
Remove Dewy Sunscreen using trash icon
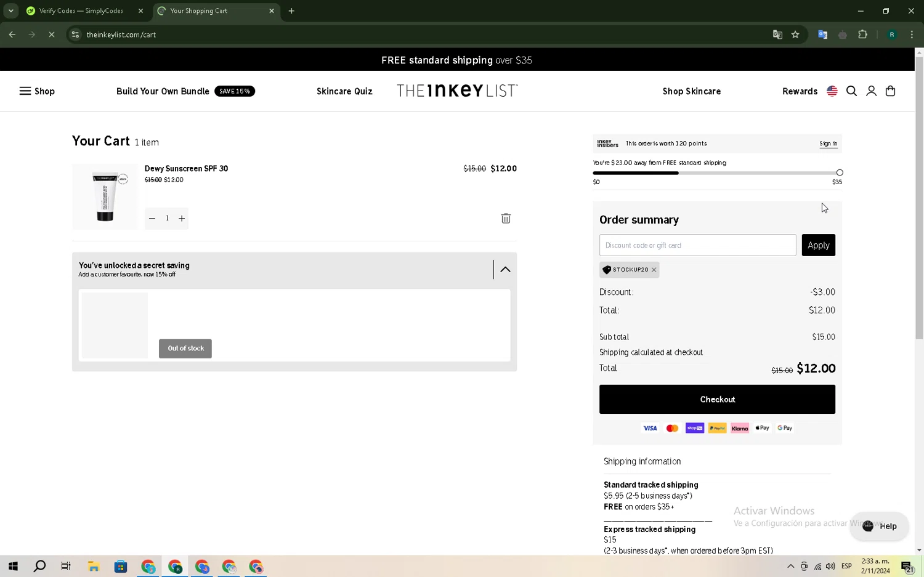pyautogui.click(x=506, y=219)
